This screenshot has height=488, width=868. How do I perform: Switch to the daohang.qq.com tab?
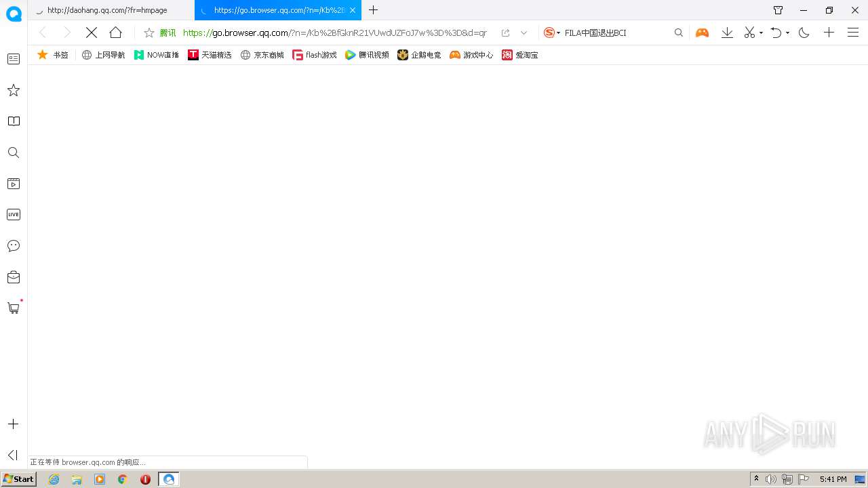click(112, 10)
